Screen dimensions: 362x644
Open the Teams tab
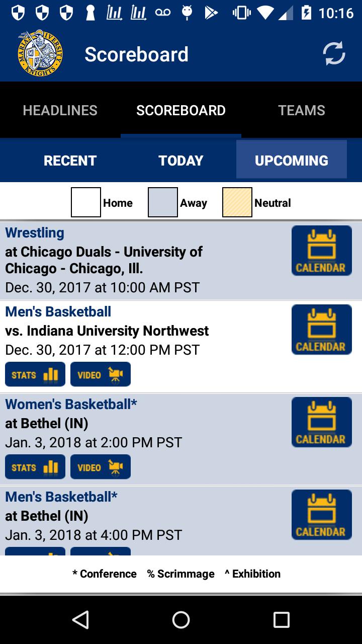(302, 110)
